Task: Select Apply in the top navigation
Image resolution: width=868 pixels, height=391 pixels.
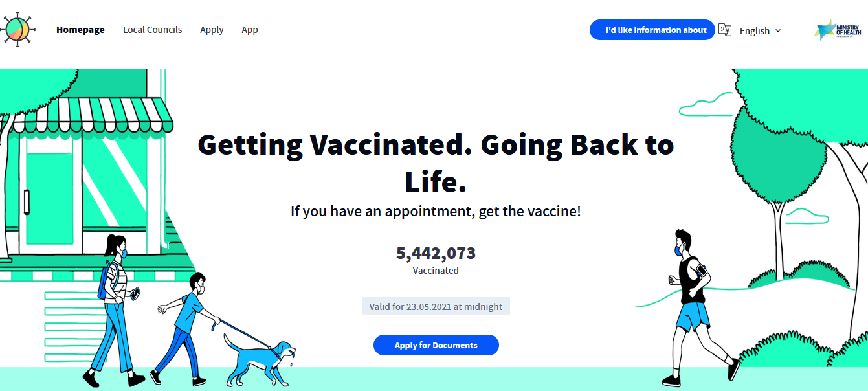Action: 212,30
